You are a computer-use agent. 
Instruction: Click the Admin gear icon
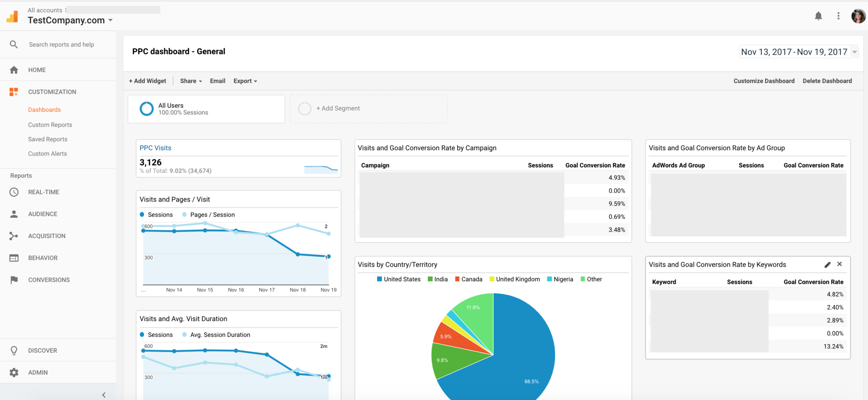pos(13,372)
